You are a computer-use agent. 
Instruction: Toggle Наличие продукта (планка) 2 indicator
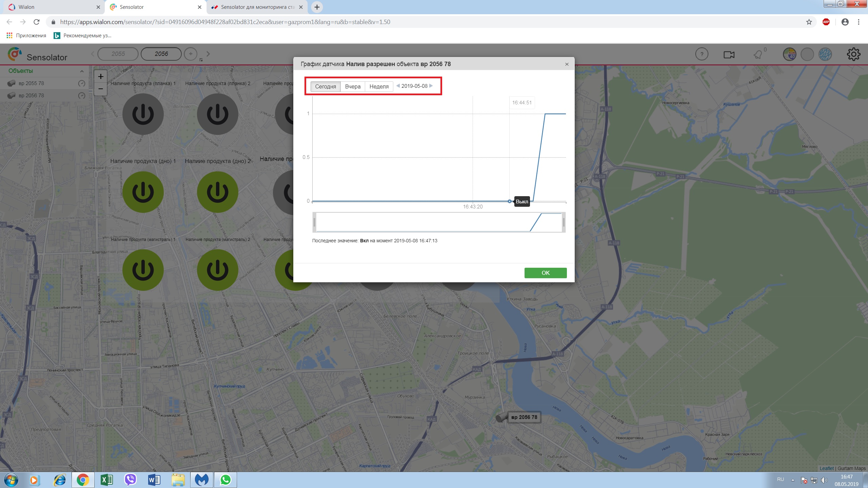(x=217, y=114)
